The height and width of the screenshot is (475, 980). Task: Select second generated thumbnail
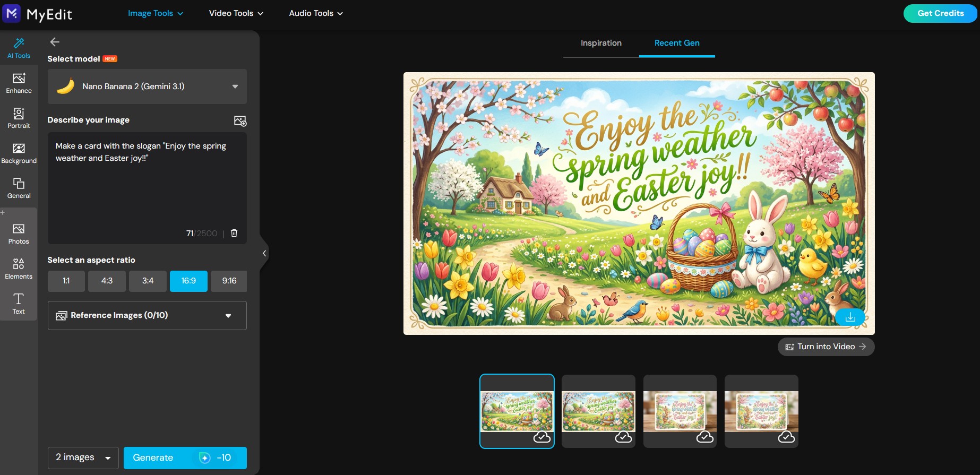pyautogui.click(x=598, y=411)
